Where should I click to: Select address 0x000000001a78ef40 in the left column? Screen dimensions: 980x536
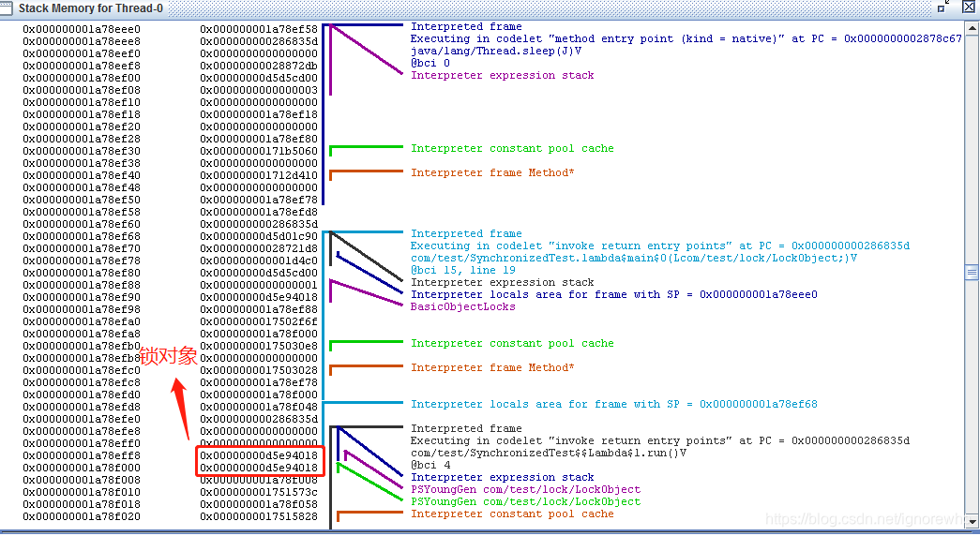[x=82, y=175]
